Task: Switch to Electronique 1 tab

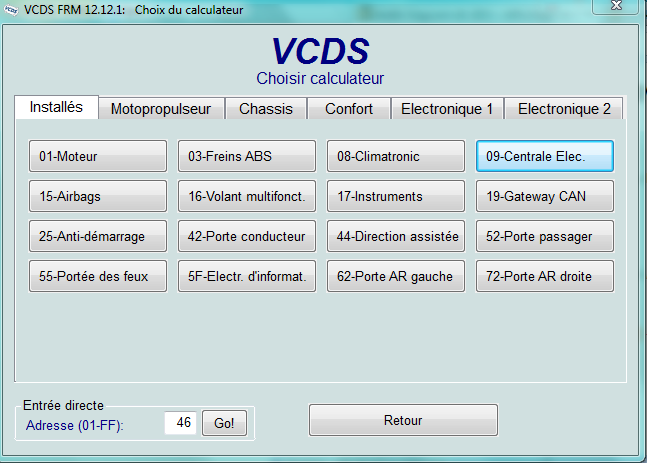Action: click(447, 109)
